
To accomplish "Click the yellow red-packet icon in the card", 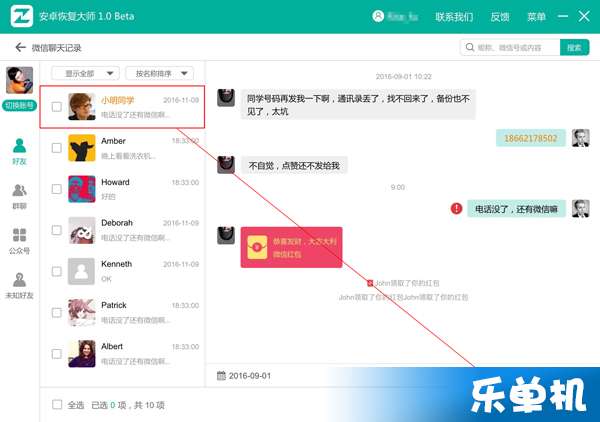I will click(257, 247).
